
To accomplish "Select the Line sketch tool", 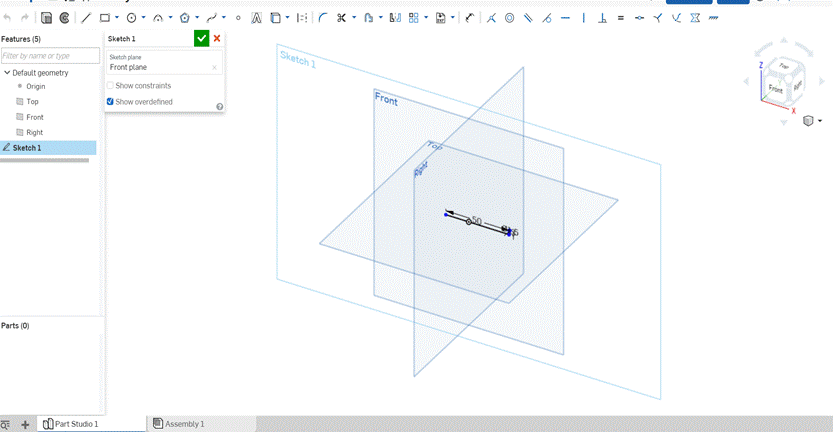I will tap(86, 18).
